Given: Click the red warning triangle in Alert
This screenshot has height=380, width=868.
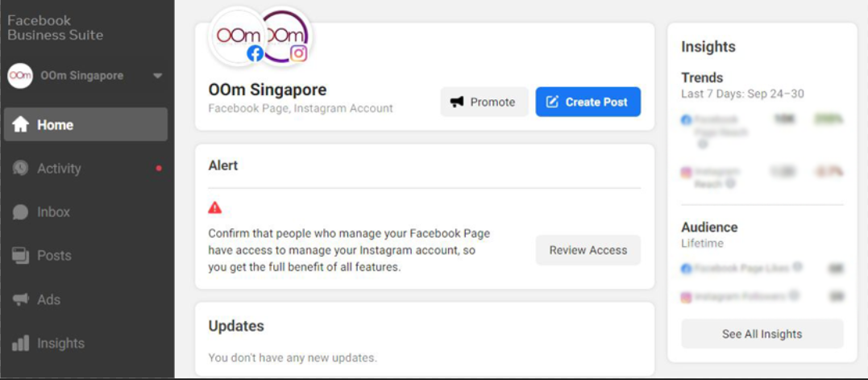Looking at the screenshot, I should [214, 207].
